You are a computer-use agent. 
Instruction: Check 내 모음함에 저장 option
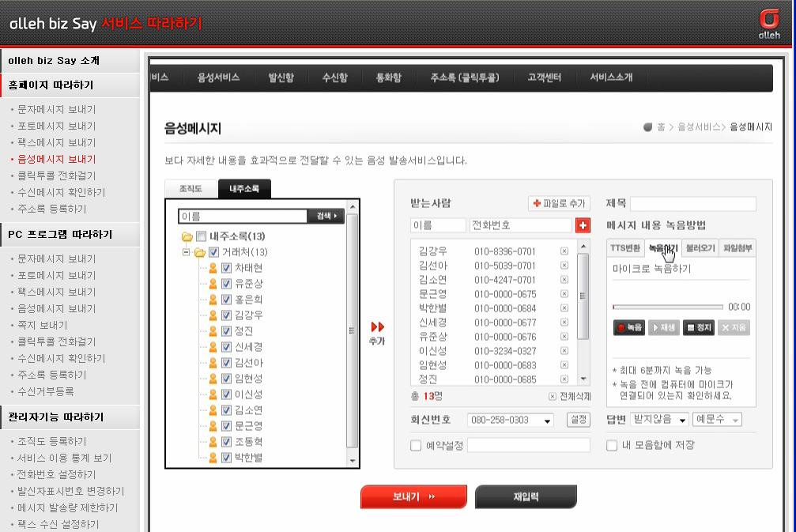coord(612,446)
